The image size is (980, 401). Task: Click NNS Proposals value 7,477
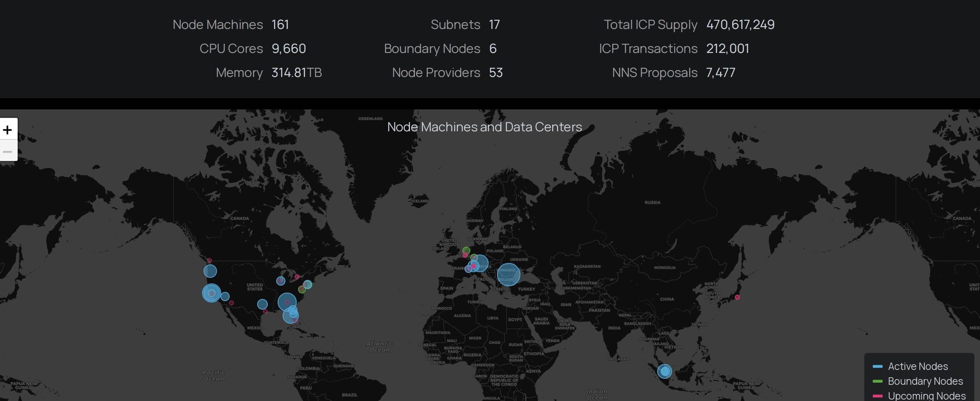pos(721,72)
